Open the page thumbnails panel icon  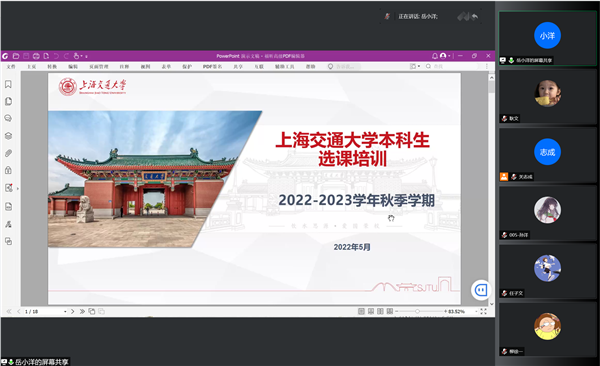coord(8,101)
